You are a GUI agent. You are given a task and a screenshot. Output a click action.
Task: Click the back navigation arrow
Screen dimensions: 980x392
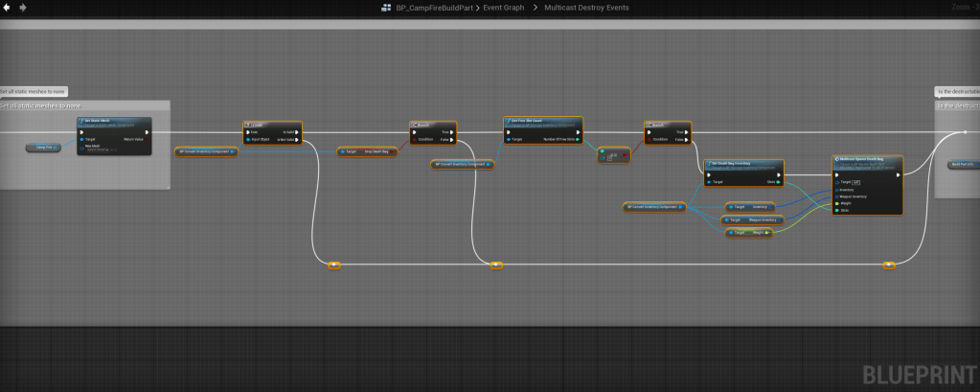coord(6,7)
